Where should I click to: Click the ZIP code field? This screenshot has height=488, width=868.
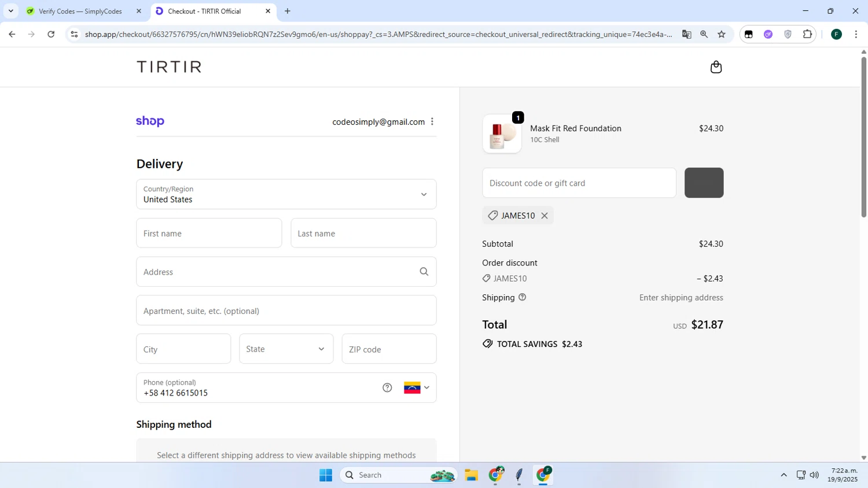pos(389,349)
